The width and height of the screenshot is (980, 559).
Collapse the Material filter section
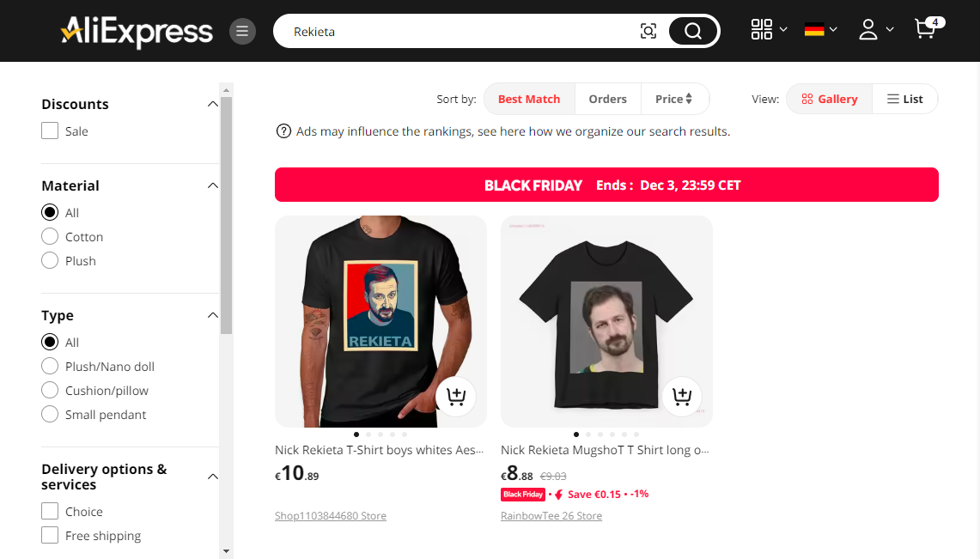point(212,185)
